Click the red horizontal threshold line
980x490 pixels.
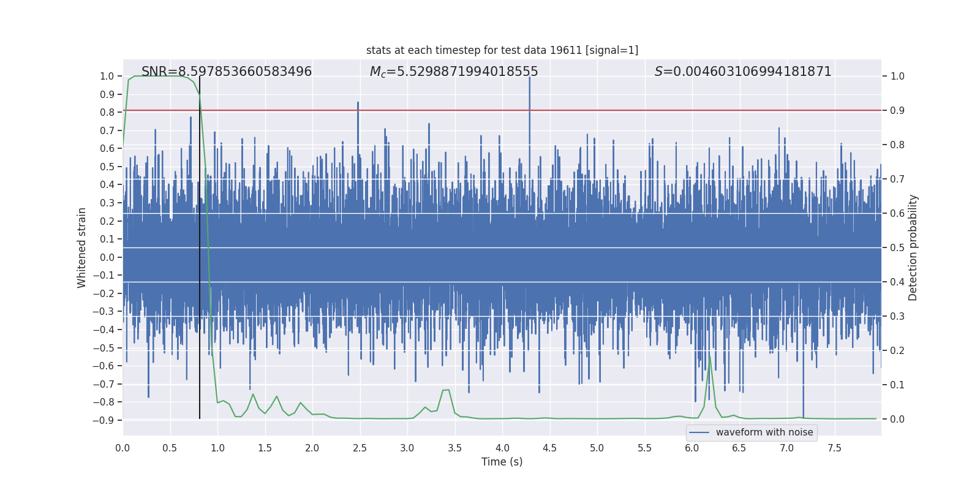click(x=502, y=110)
